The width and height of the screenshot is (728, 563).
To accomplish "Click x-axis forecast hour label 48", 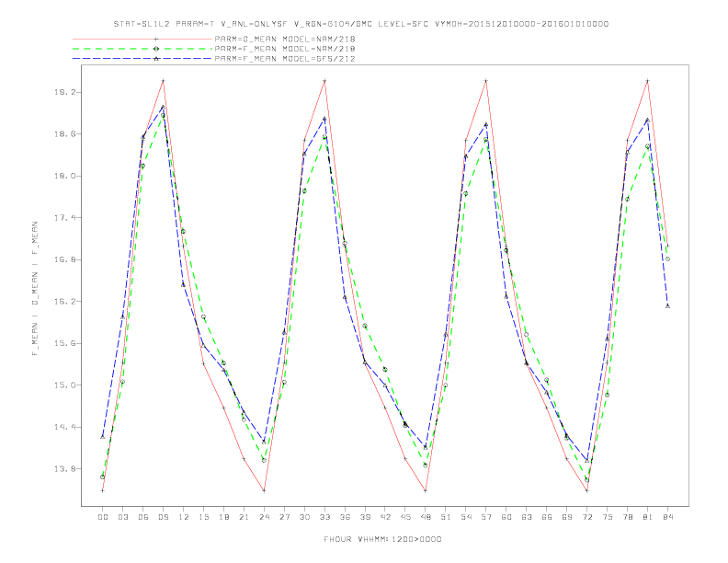I will pyautogui.click(x=426, y=517).
